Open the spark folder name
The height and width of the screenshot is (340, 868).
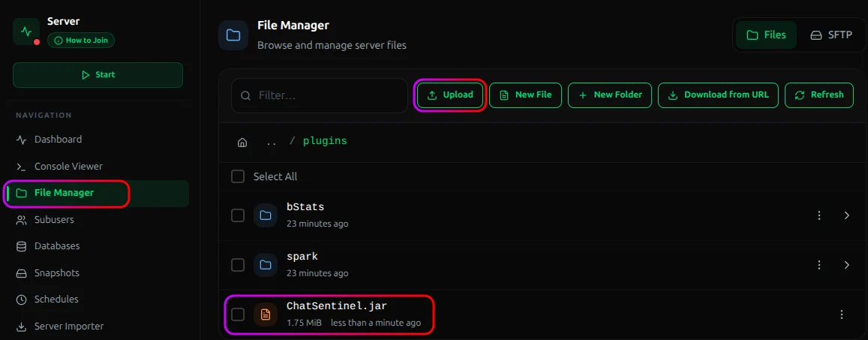click(302, 257)
